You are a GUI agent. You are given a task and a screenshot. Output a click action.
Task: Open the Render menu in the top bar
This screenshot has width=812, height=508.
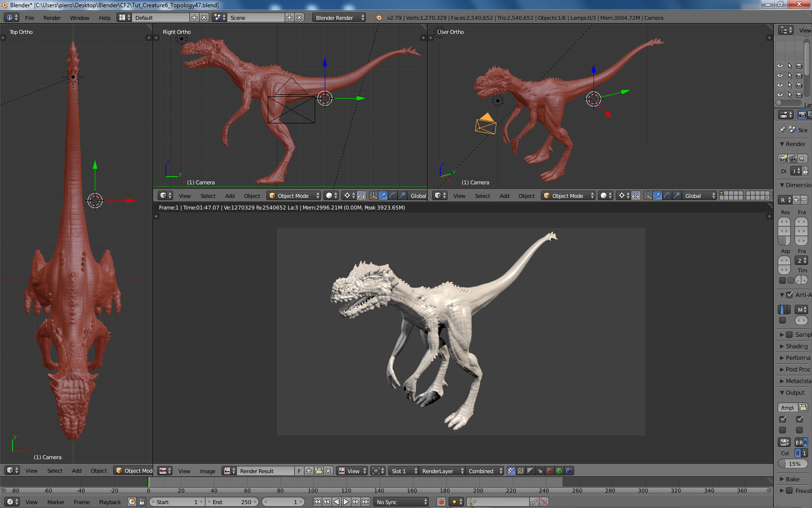click(52, 18)
